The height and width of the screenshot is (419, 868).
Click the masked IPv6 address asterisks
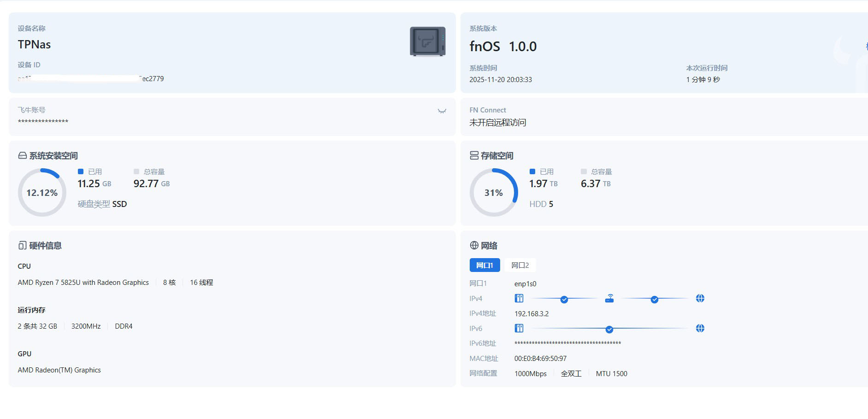[568, 343]
